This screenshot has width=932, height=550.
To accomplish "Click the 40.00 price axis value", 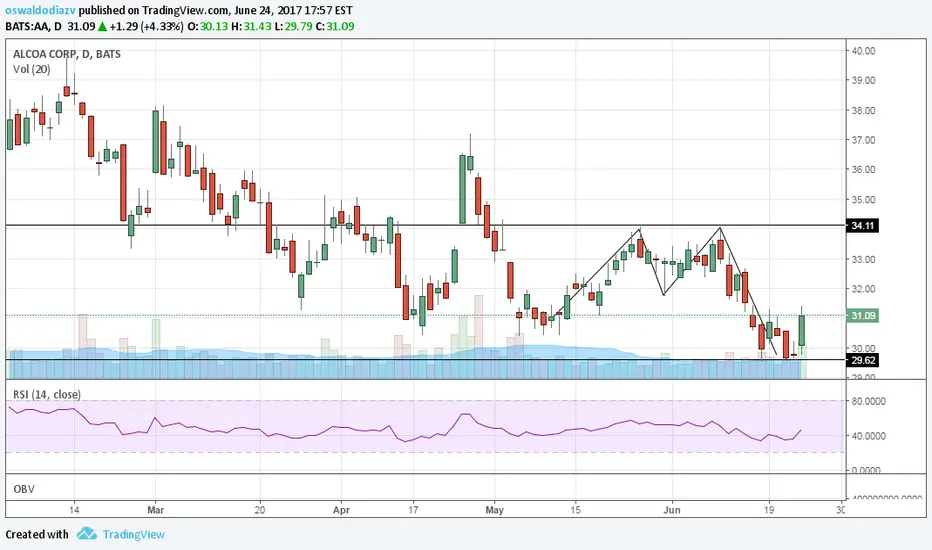I will [x=863, y=51].
